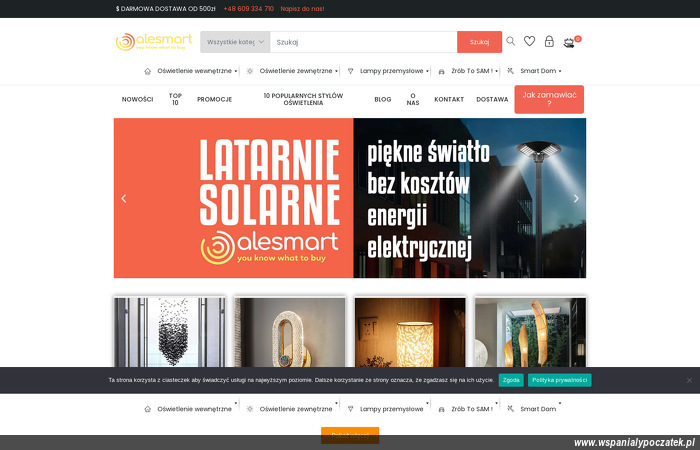Expand bottom Oświetlenie wewnętrzne menu
The width and height of the screenshot is (700, 450).
click(236, 404)
